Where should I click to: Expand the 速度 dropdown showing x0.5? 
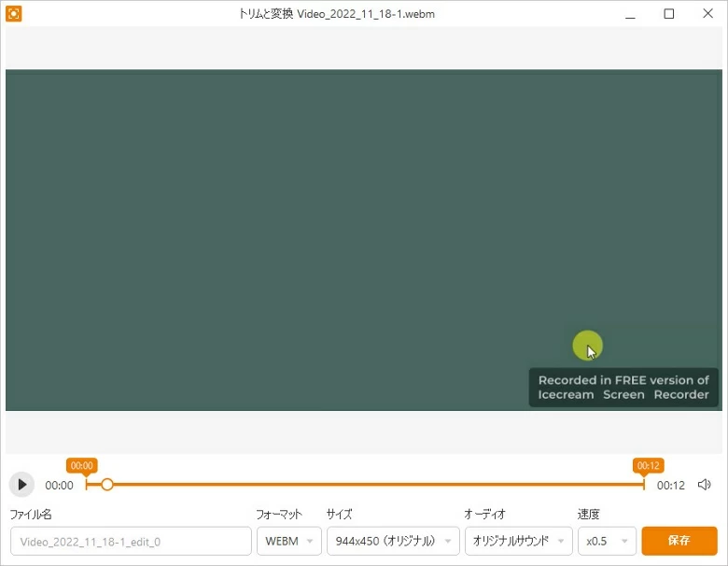tap(607, 541)
